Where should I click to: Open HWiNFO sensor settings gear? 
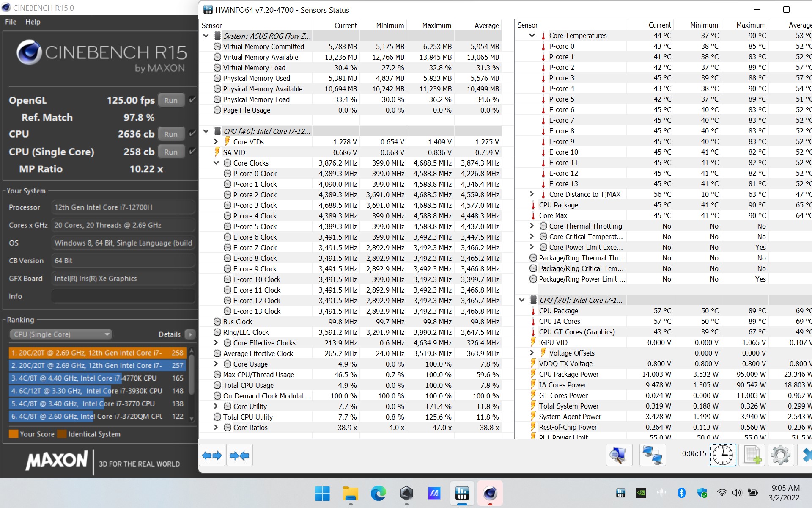point(780,456)
